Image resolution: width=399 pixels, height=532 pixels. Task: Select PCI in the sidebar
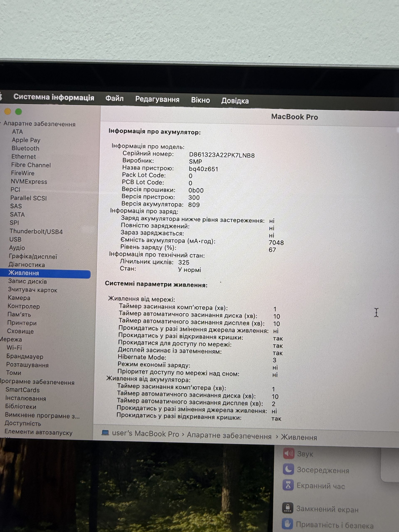click(x=15, y=190)
